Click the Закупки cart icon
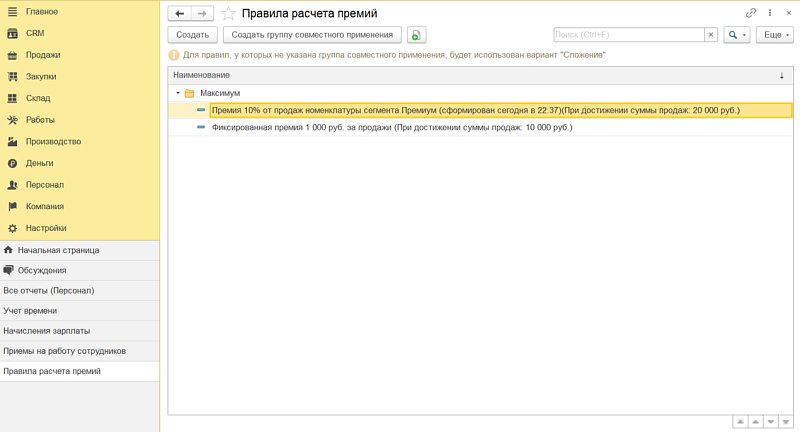 click(x=12, y=77)
